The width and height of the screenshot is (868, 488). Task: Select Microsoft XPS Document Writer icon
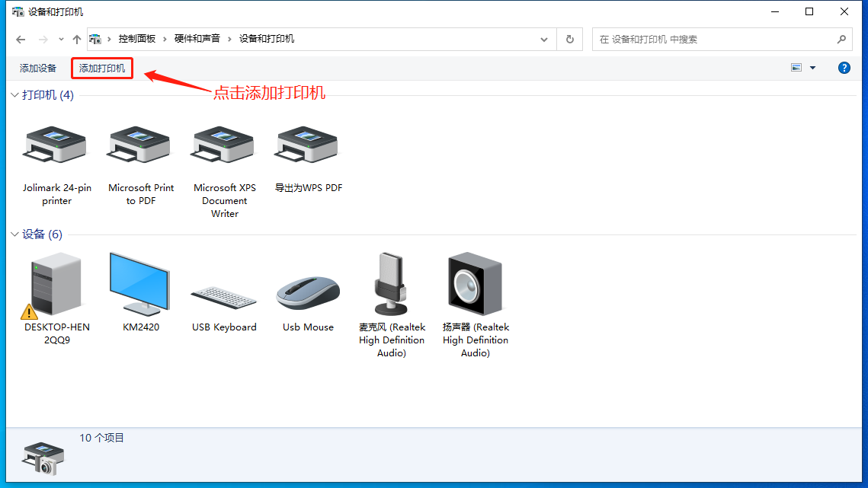pyautogui.click(x=225, y=145)
